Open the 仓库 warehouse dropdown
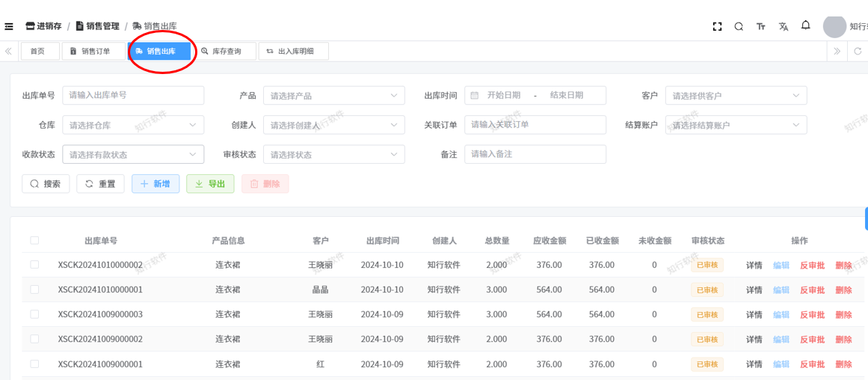868x380 pixels. [x=133, y=125]
